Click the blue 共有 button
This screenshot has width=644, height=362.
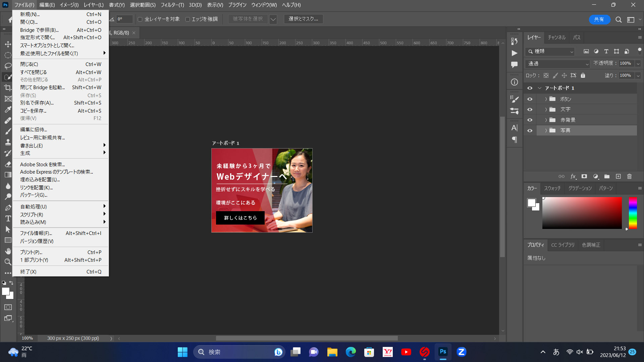coord(599,19)
